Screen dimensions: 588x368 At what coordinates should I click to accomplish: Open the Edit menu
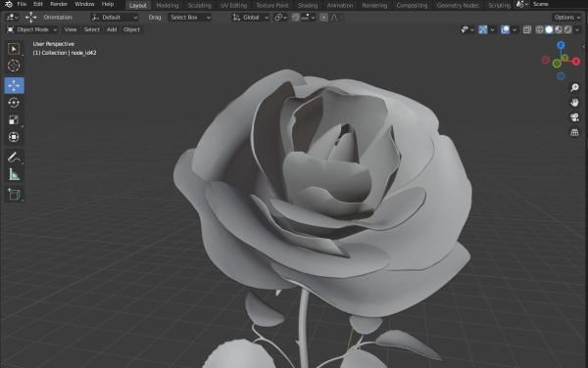[x=38, y=4]
